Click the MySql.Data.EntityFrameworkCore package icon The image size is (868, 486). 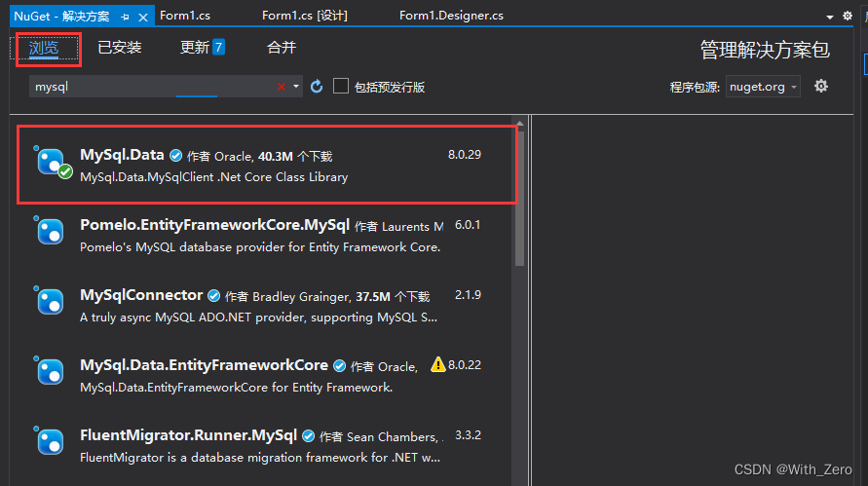click(50, 371)
